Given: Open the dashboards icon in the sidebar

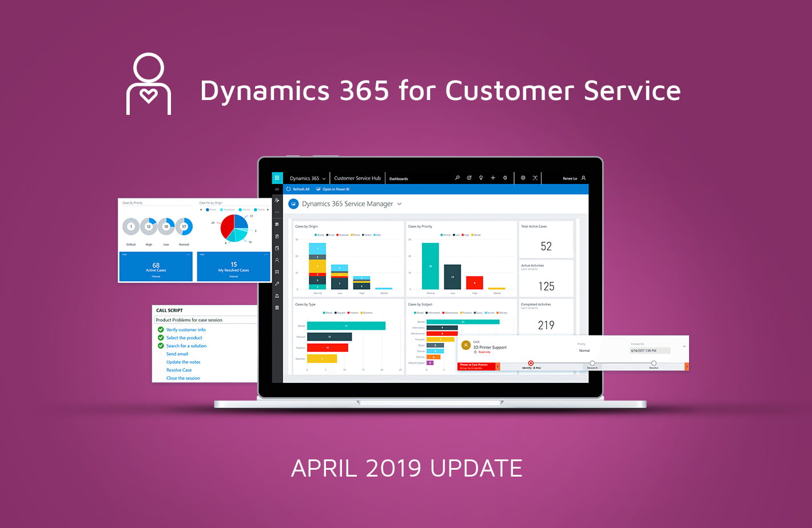Looking at the screenshot, I should tap(277, 224).
